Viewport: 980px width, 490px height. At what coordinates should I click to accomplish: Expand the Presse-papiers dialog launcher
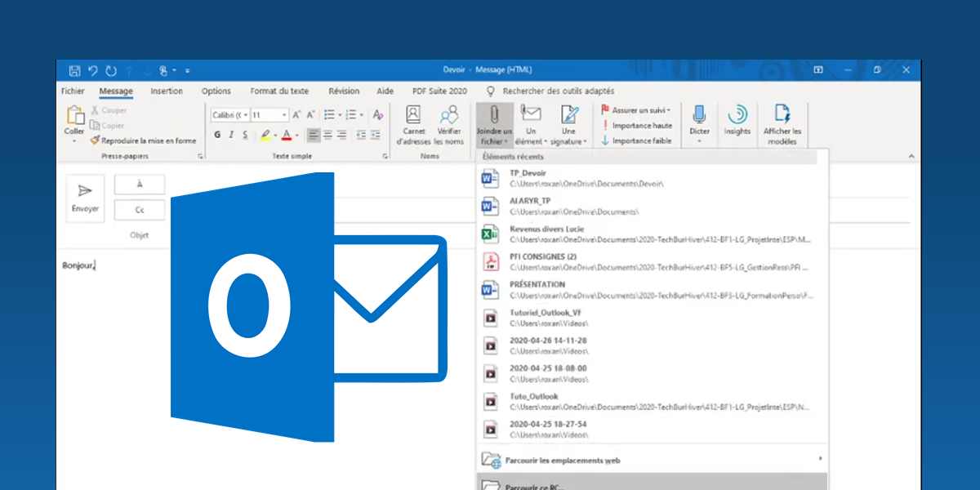[x=199, y=155]
